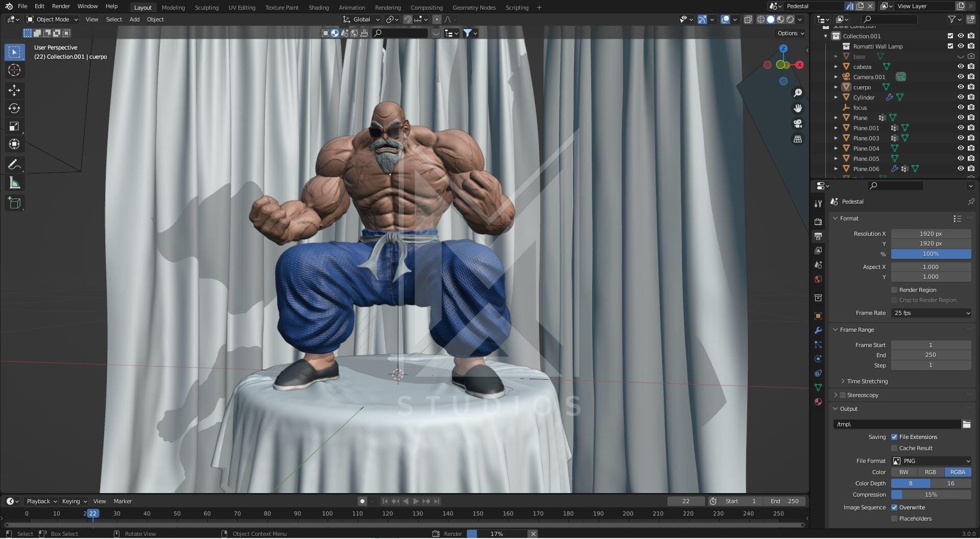Open the File Format PNG dropdown

931,461
